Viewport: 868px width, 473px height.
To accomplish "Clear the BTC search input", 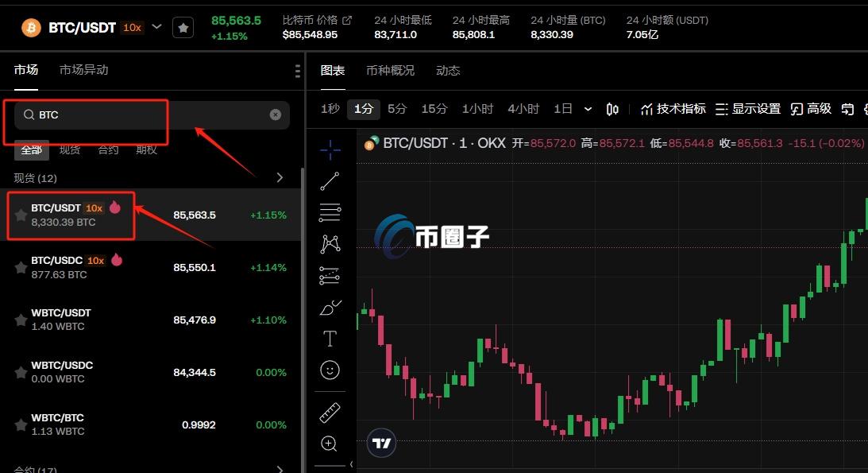I will click(276, 114).
